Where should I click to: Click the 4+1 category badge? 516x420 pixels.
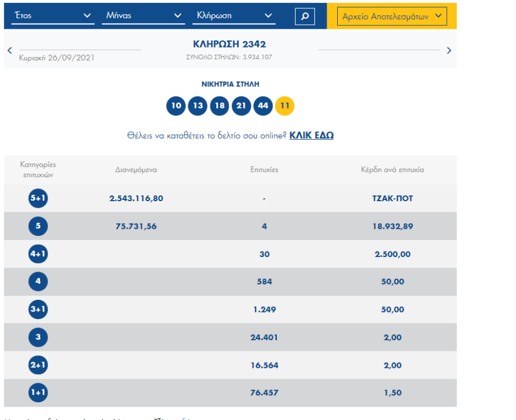tap(38, 254)
